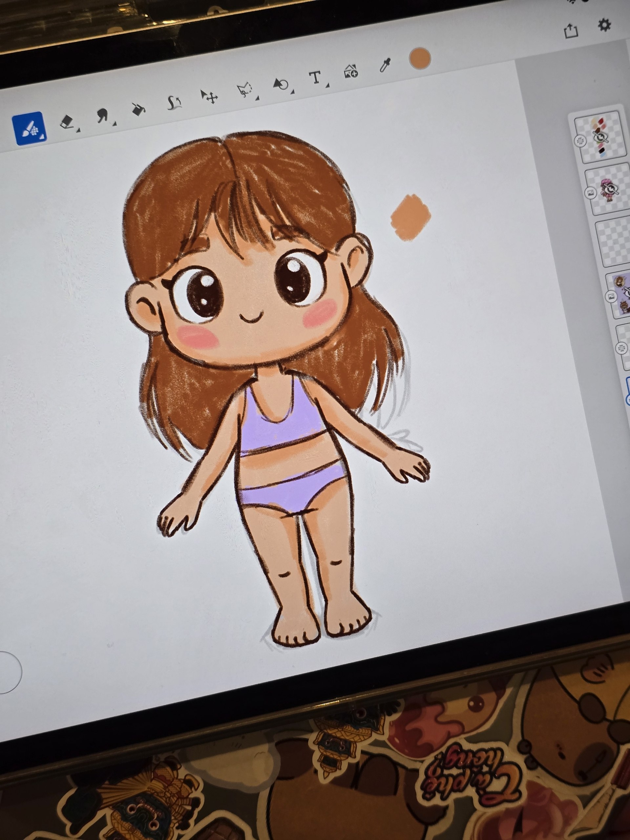Open the share and export menu
Viewport: 630px width, 840px height.
coord(571,31)
